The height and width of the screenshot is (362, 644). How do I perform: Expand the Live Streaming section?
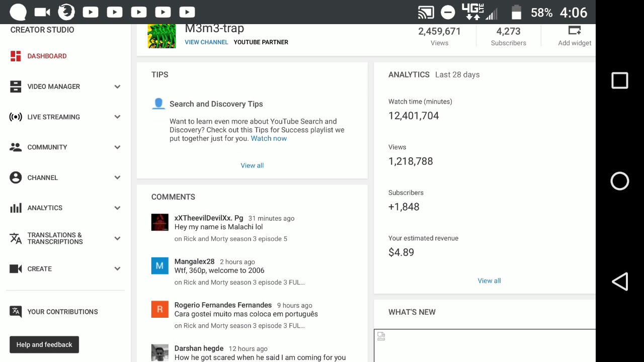pos(117,117)
